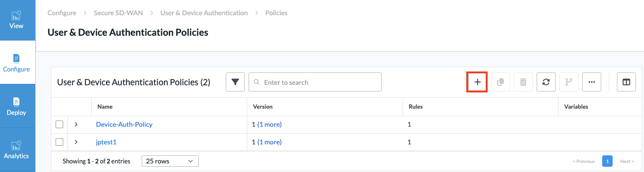Open the 25 rows dropdown

pyautogui.click(x=170, y=161)
